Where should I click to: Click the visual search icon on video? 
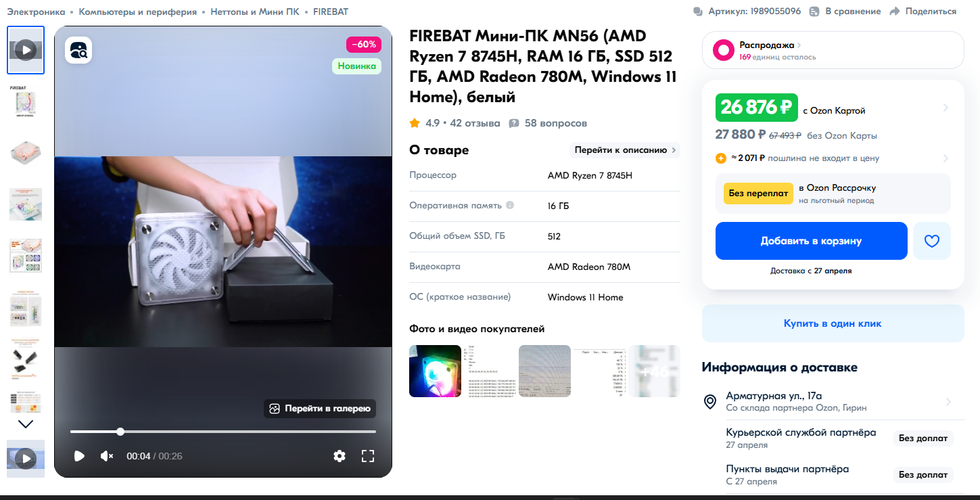(78, 50)
